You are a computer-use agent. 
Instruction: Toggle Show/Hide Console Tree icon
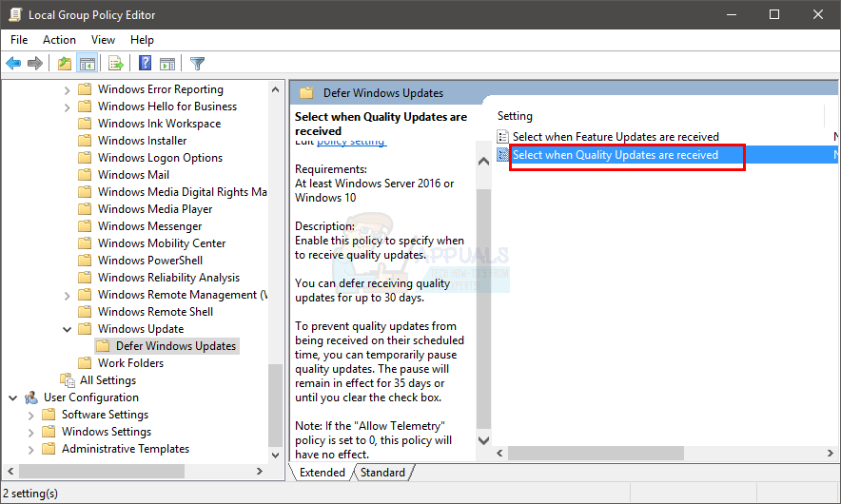[x=87, y=64]
